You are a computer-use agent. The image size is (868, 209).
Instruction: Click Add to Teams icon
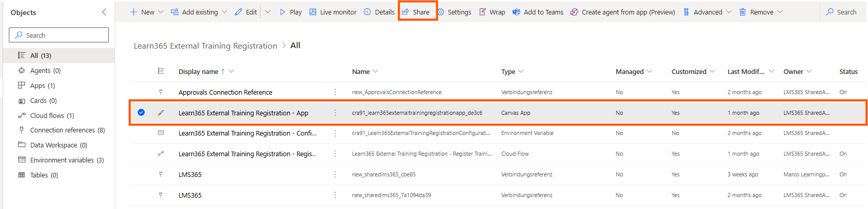tap(516, 12)
